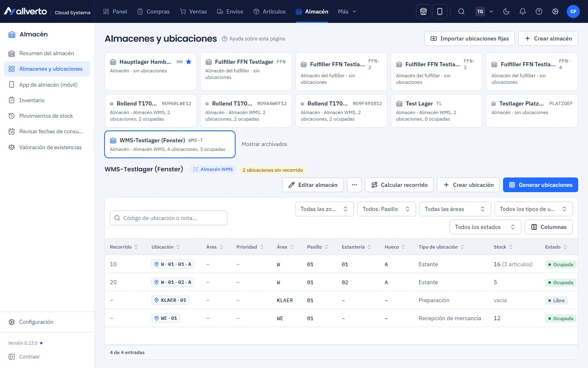Click the search magnifier icon
This screenshot has height=368, width=588.
pos(461,11)
